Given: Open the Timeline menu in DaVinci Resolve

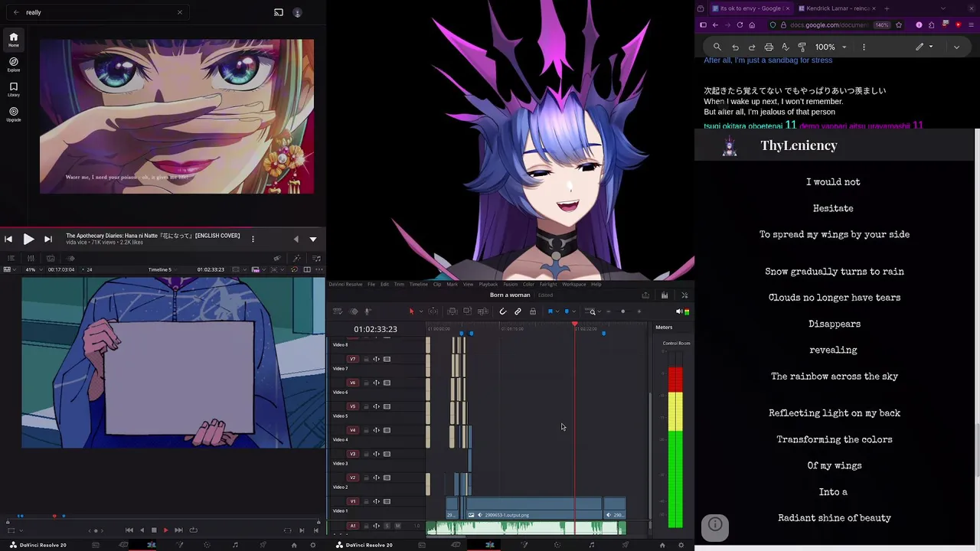Looking at the screenshot, I should point(418,284).
